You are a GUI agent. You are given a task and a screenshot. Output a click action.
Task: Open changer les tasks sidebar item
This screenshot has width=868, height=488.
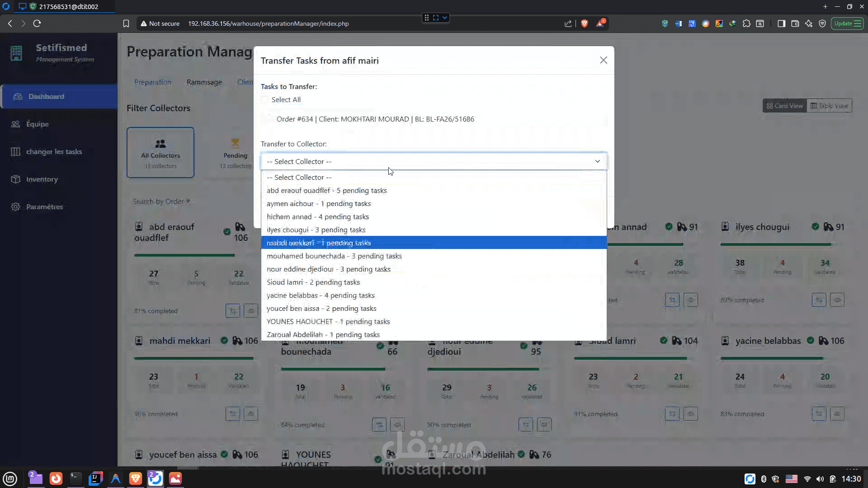[x=54, y=152]
